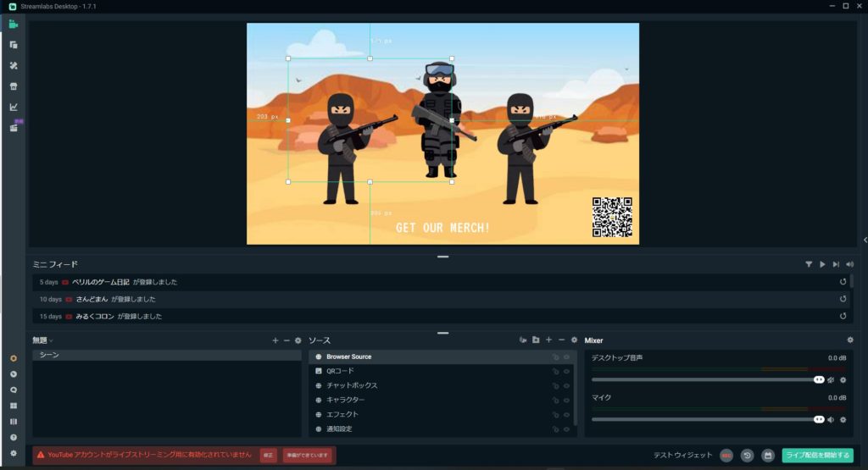Expand the 無題 scene collection dropdown

51,340
